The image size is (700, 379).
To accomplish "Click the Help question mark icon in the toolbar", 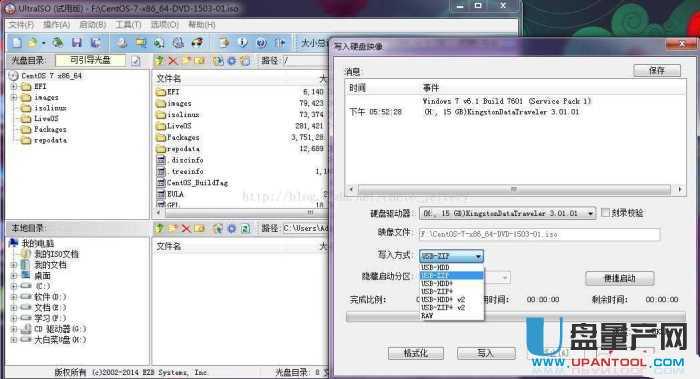I will (x=262, y=43).
